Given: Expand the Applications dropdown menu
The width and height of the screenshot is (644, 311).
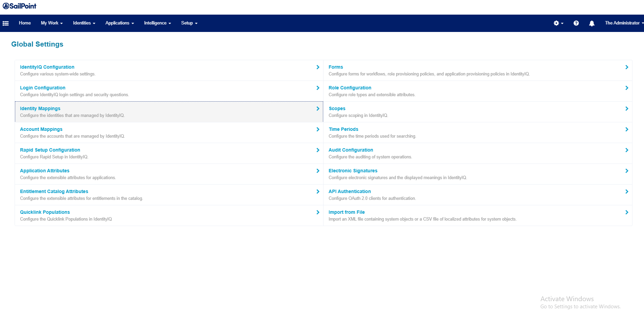Looking at the screenshot, I should 119,23.
